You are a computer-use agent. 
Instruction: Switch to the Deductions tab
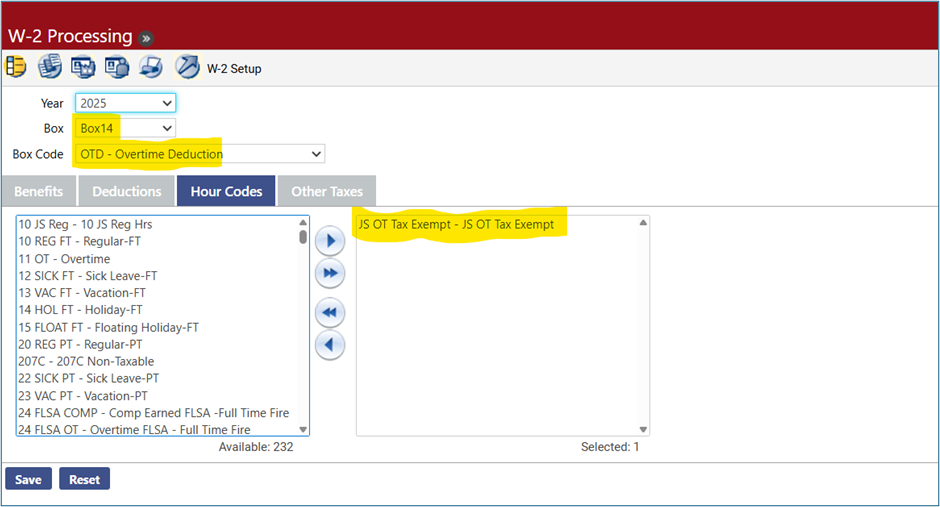(127, 191)
